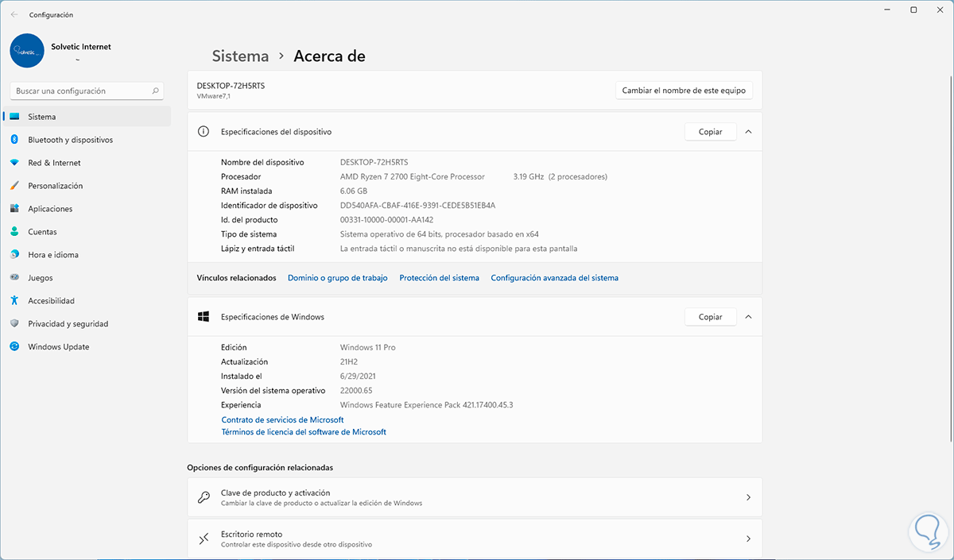The width and height of the screenshot is (954, 560).
Task: Click Cambiar el nombre de este equipo
Action: [684, 91]
